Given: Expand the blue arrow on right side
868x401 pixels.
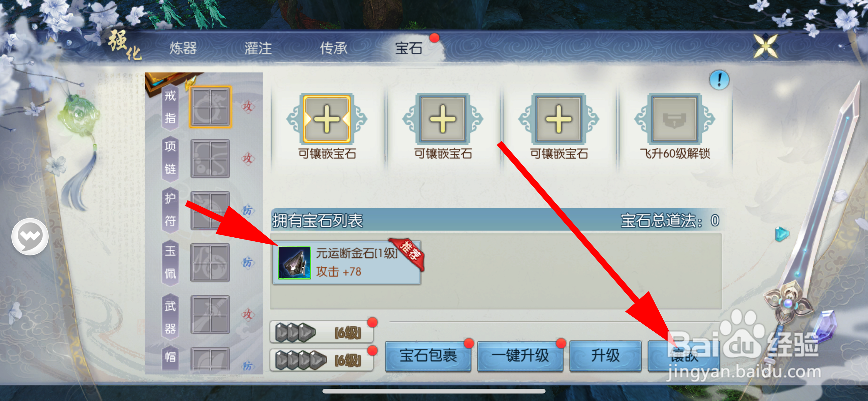Looking at the screenshot, I should click(781, 234).
